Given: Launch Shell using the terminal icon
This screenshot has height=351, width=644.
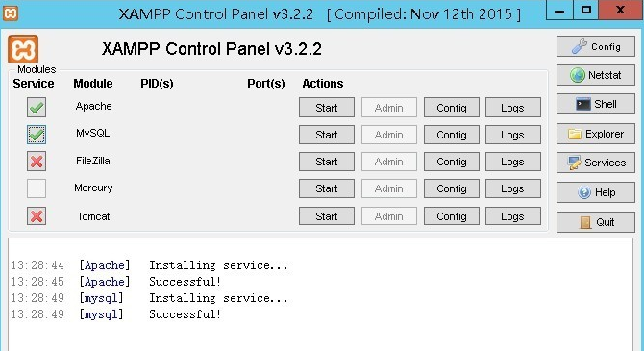Looking at the screenshot, I should (596, 104).
